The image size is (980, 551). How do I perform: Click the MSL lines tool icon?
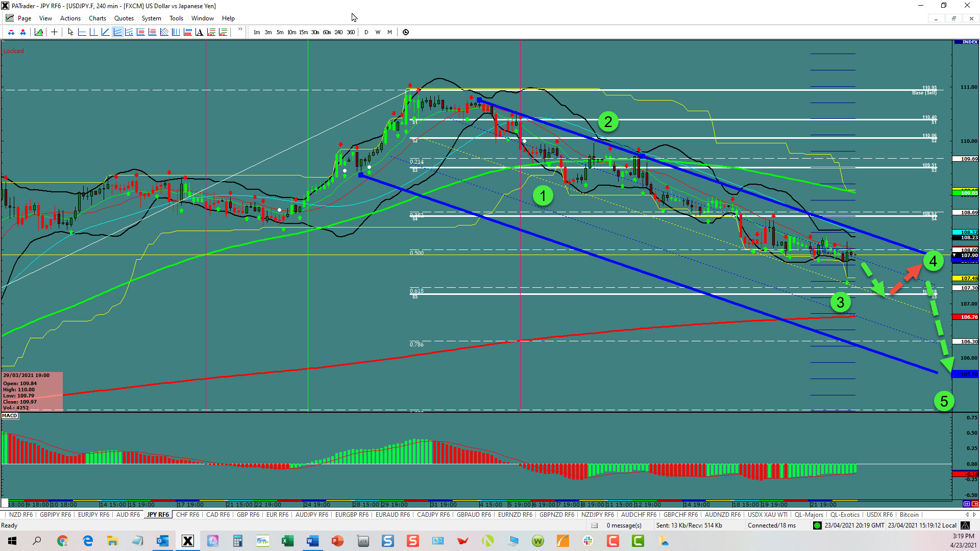click(x=223, y=32)
